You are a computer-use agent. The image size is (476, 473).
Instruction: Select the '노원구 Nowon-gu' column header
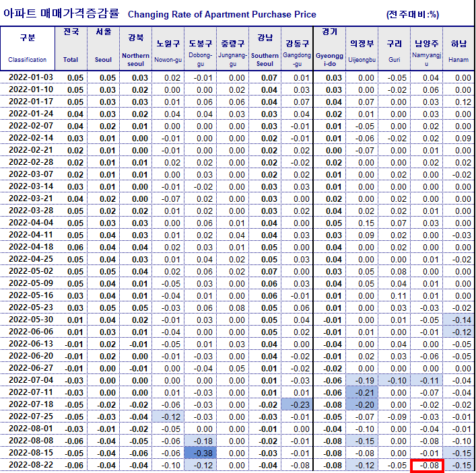[x=168, y=48]
